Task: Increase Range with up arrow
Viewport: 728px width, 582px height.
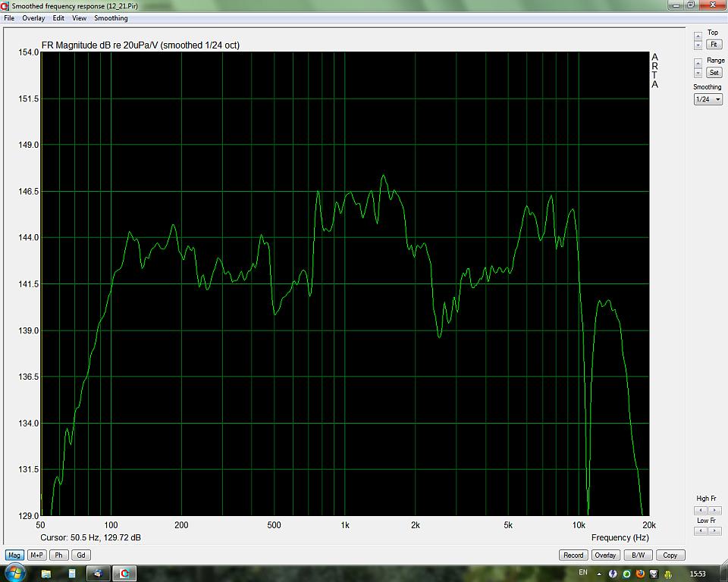Action: pos(698,64)
